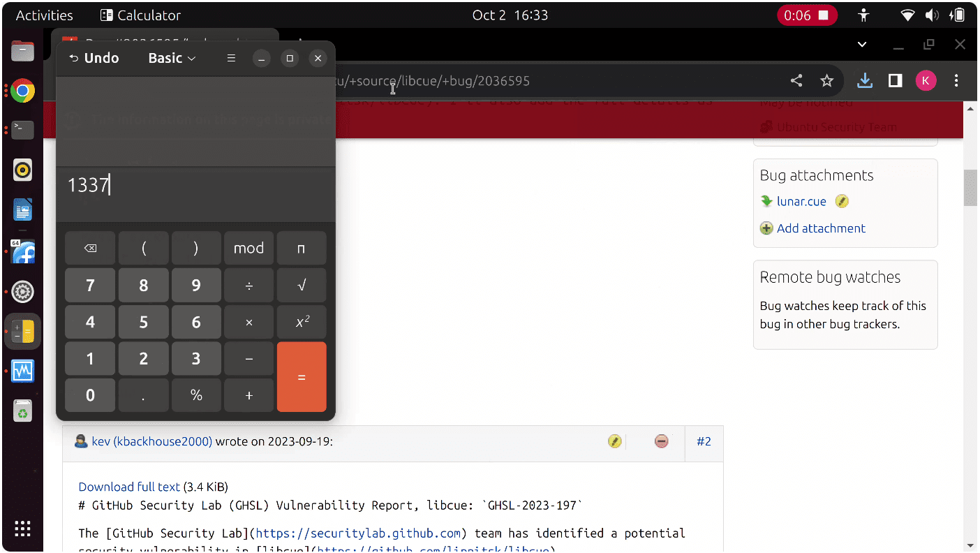Viewport: 980px width, 553px height.
Task: Open the Basic mode dropdown
Action: [172, 58]
